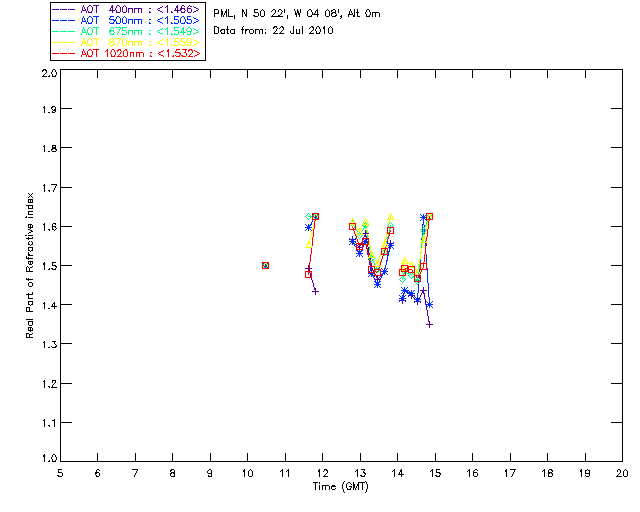640x512 pixels.
Task: Click the y-axis tick label '1.5'
Action: coord(49,266)
